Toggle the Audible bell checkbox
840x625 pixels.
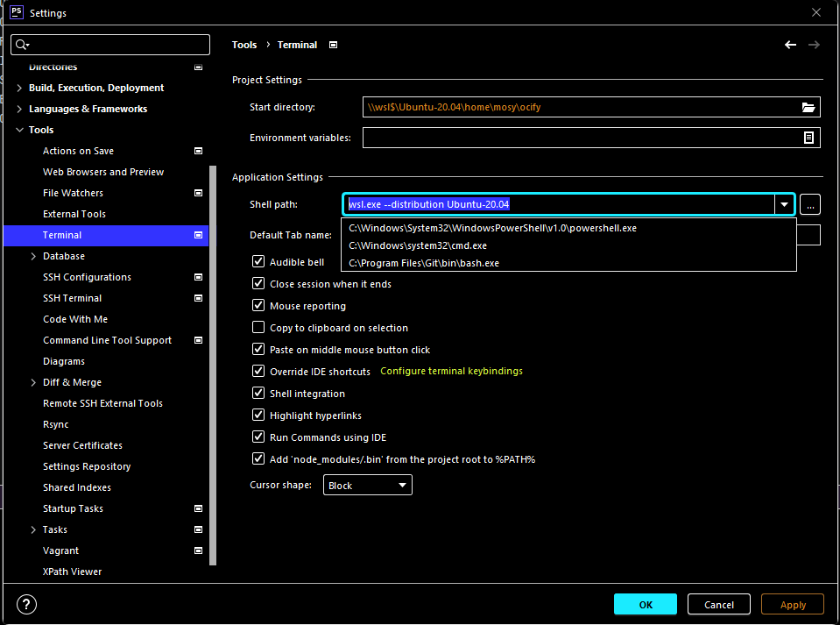coord(258,261)
